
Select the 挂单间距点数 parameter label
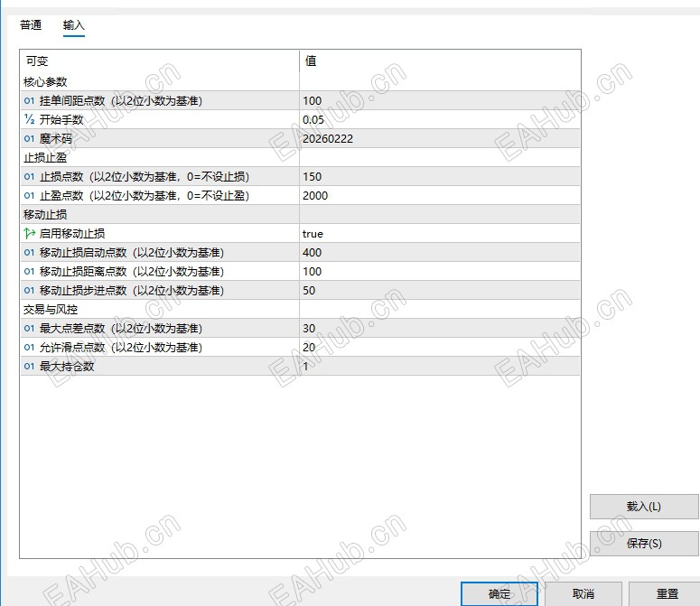120,101
